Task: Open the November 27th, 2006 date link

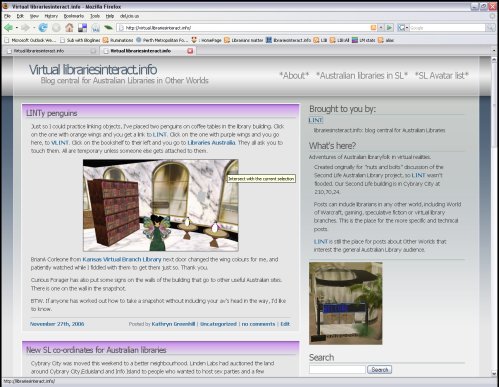Action: point(57,324)
